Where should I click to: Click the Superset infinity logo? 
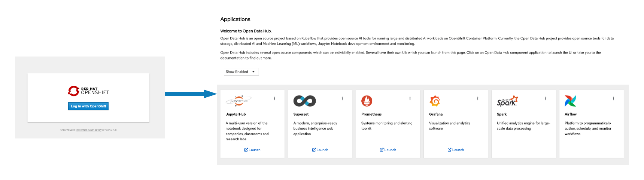click(304, 101)
